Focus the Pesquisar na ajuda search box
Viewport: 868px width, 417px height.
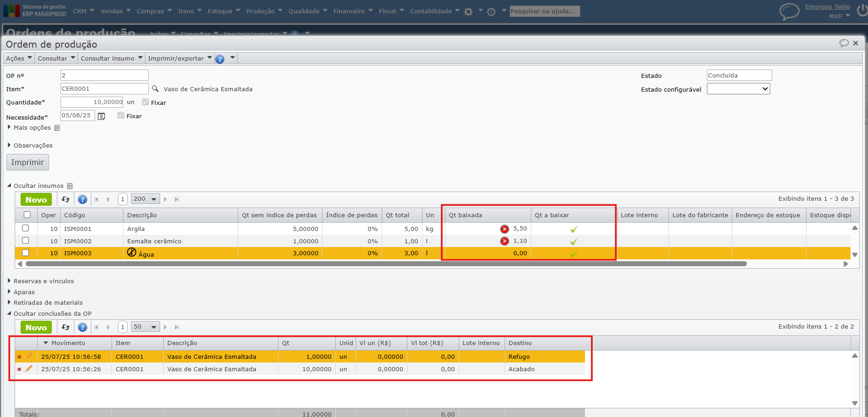coord(545,11)
